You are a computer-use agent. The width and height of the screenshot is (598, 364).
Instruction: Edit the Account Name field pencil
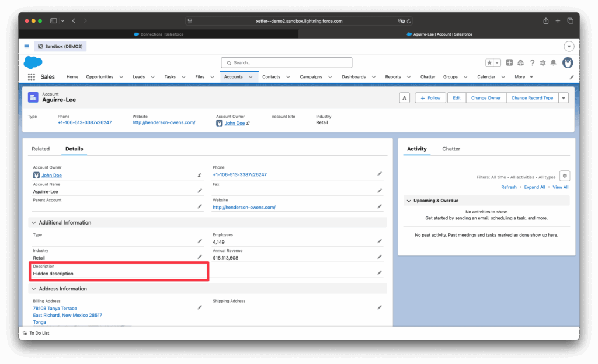pos(200,191)
